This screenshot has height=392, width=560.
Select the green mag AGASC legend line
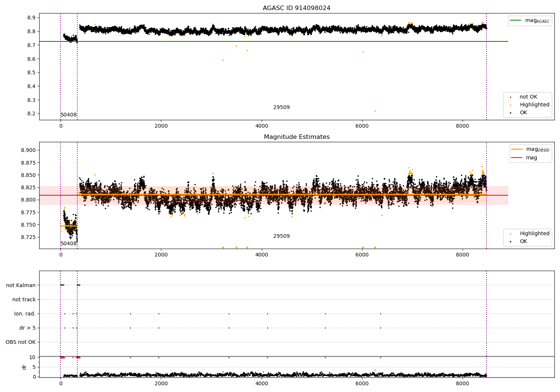(516, 21)
